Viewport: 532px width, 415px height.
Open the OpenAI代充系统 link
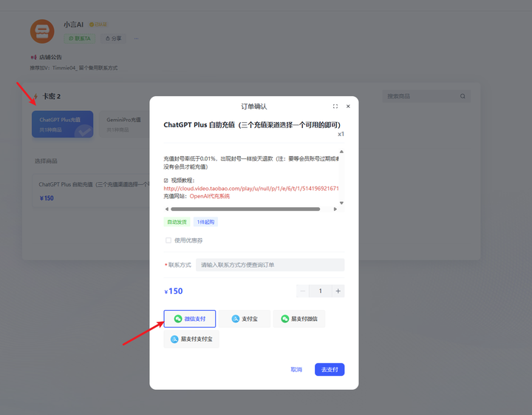click(210, 196)
